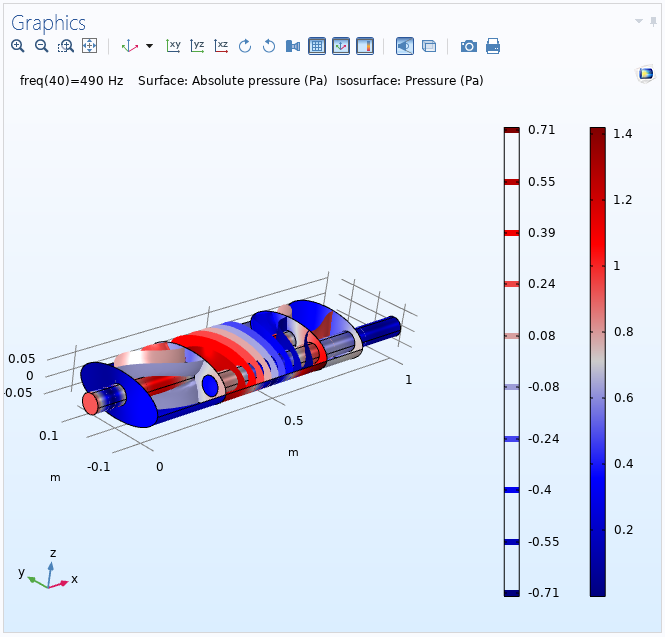This screenshot has height=637, width=665.
Task: Click the Zoom Out magnifier icon
Action: (42, 46)
